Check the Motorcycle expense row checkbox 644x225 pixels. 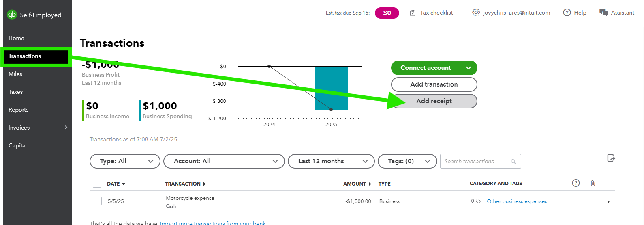98,201
